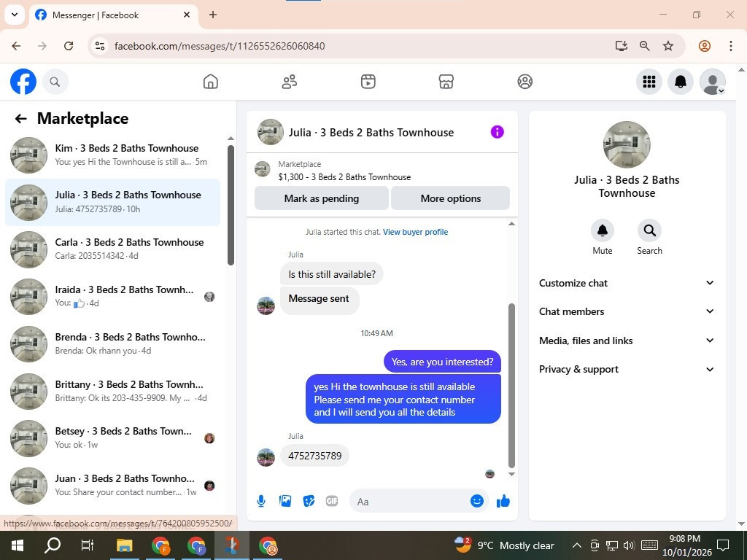Switch to the Messenger | Facebook tab
The image size is (747, 560).
click(113, 15)
